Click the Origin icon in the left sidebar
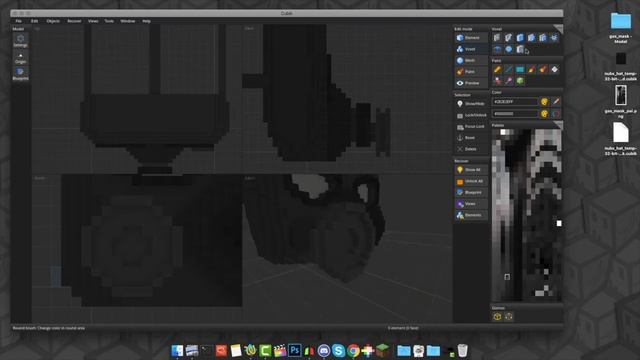The height and width of the screenshot is (360, 640). [20, 58]
